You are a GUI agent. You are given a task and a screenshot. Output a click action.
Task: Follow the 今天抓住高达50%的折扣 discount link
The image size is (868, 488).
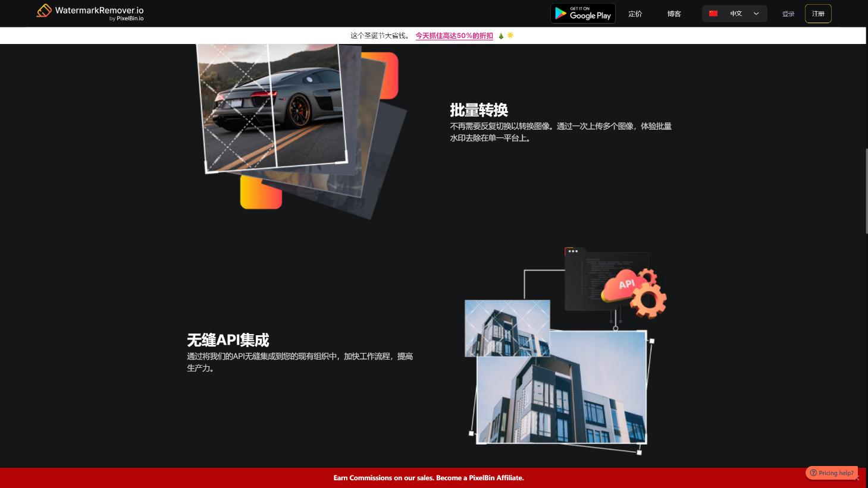[454, 36]
